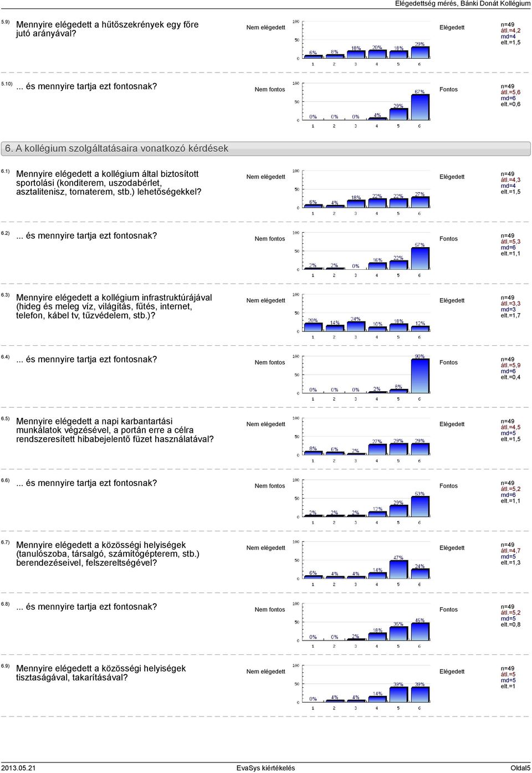532x773 pixels.
Task: Click the 'elt.=0,4' value of question 6.4
Action: pos(510,377)
